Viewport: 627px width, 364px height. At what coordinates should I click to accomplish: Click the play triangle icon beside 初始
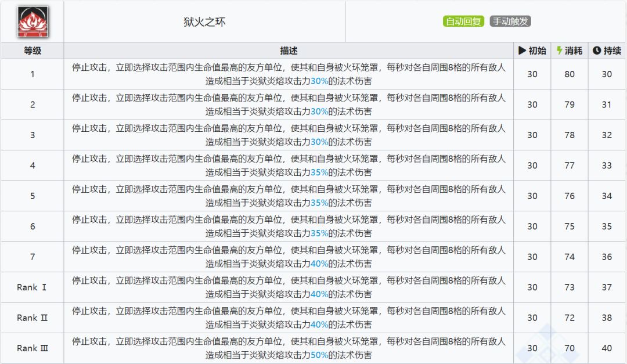click(522, 51)
